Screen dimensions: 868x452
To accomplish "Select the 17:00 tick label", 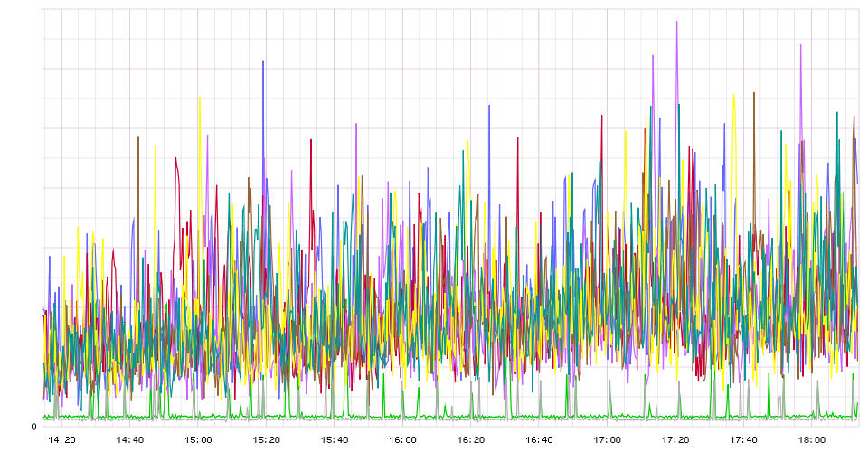I will [x=607, y=440].
